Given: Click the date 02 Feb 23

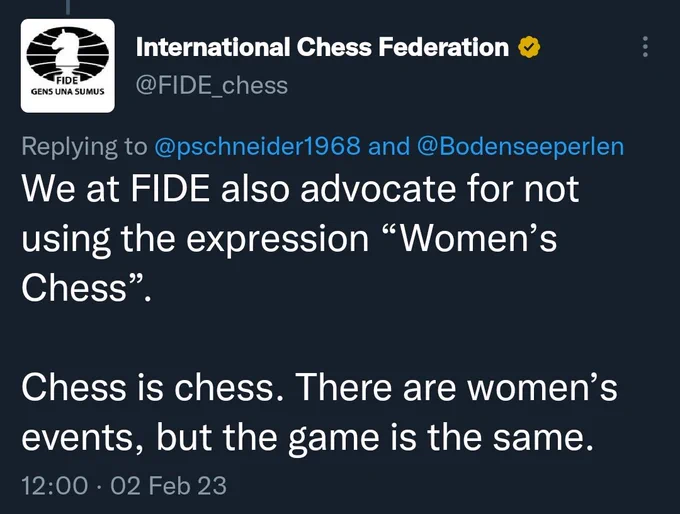Looking at the screenshot, I should click(x=168, y=485).
